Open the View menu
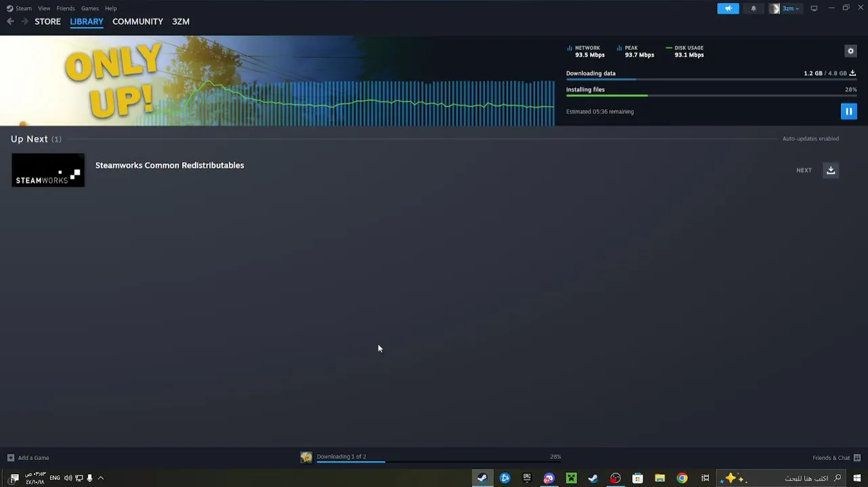The image size is (868, 487). (44, 8)
